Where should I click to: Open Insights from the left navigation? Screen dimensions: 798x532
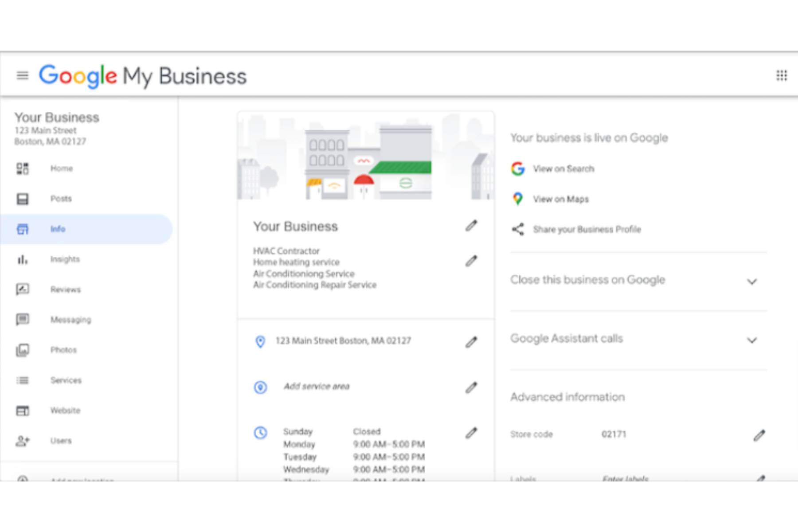(65, 259)
